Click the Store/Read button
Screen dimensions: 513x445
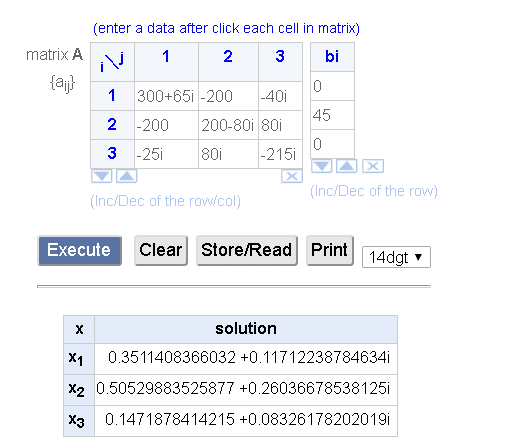(247, 251)
